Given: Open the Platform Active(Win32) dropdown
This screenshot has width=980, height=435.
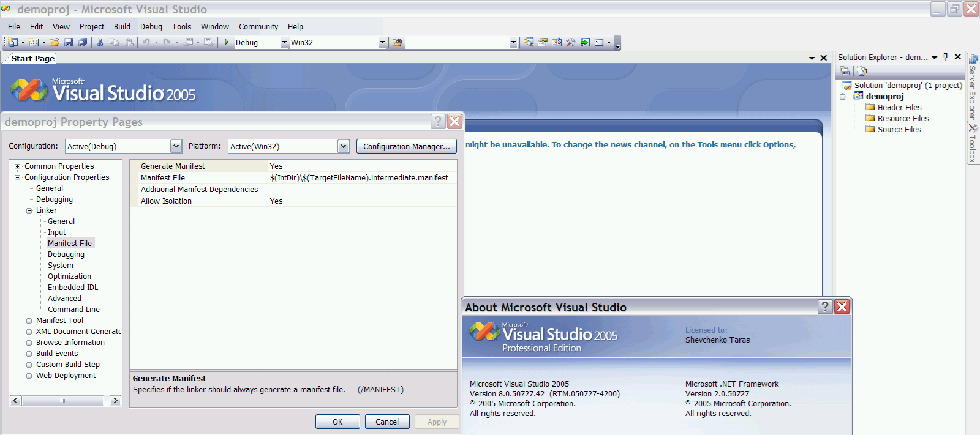Looking at the screenshot, I should [x=344, y=146].
